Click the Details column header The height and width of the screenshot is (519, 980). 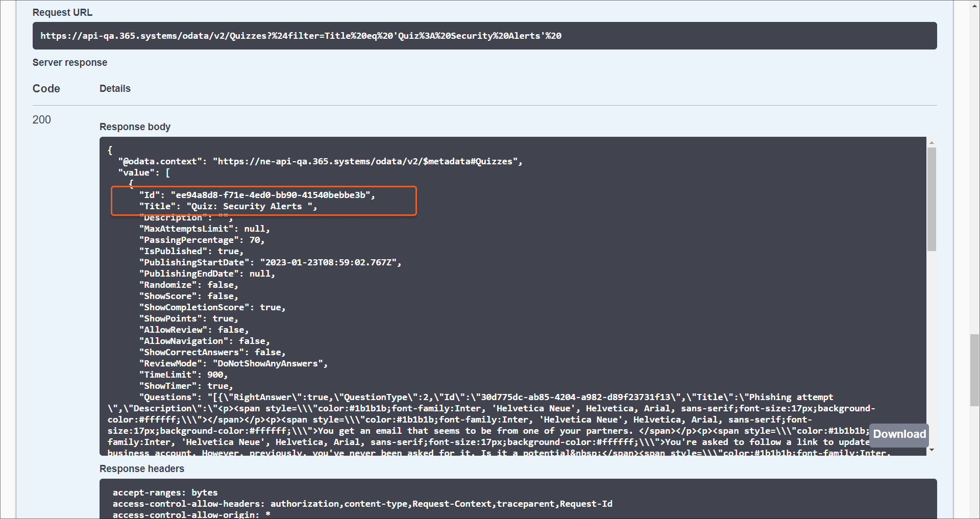pos(115,89)
